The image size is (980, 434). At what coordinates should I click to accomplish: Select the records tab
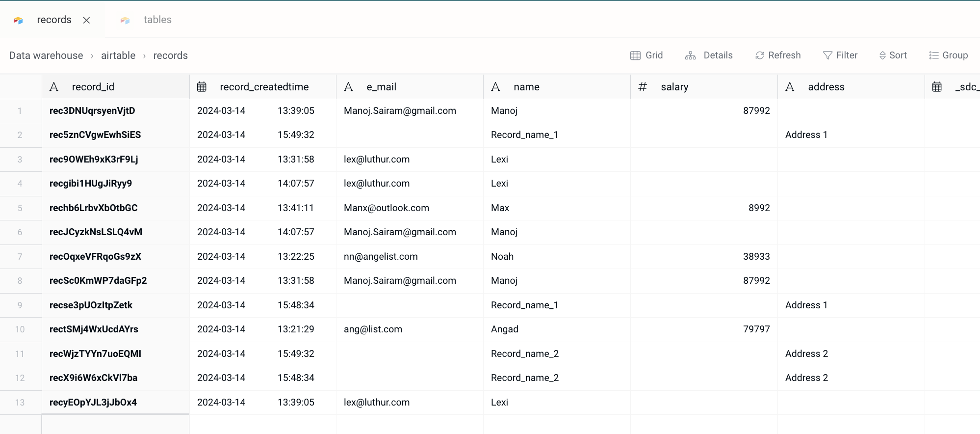[x=54, y=20]
